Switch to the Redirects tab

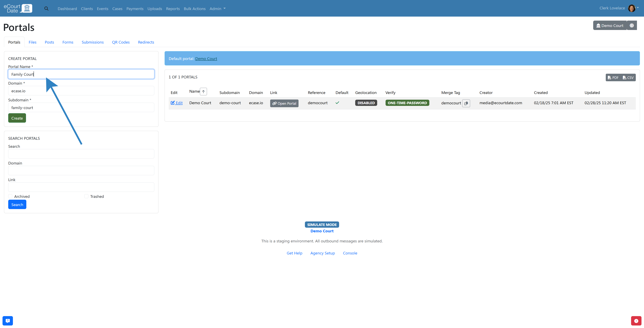(146, 42)
